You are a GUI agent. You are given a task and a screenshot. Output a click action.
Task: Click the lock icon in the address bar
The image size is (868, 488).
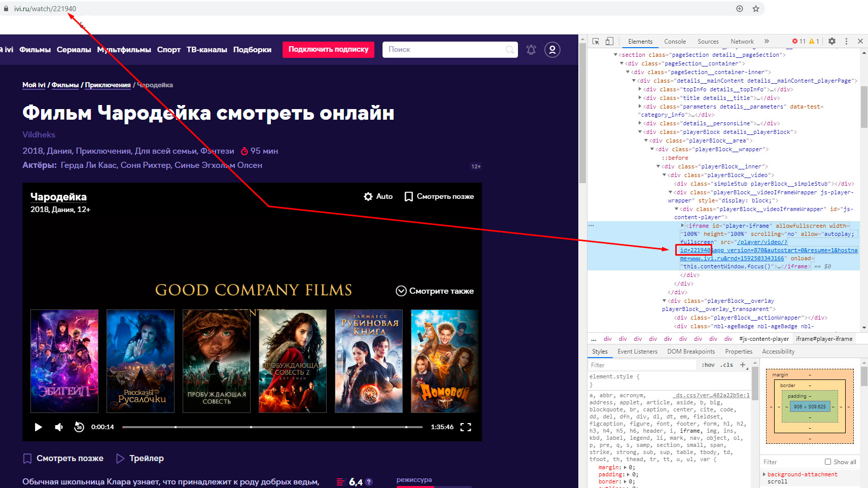pos(6,9)
